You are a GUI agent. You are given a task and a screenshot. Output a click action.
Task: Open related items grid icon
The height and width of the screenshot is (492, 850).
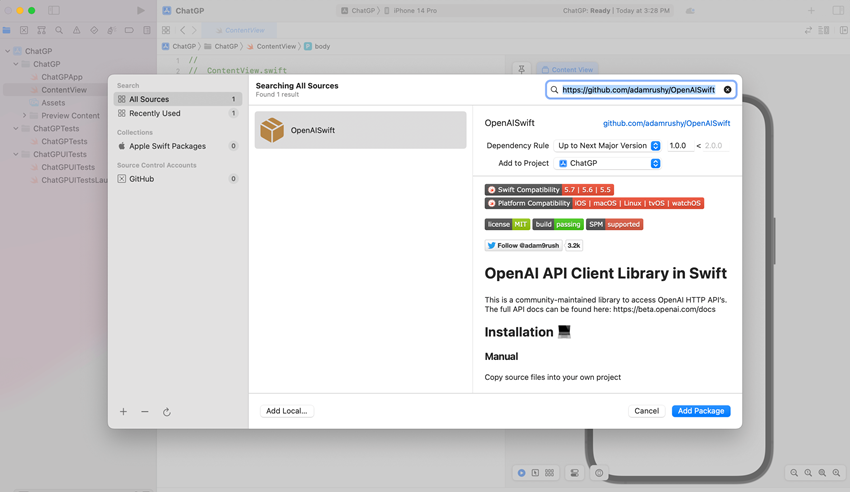click(166, 30)
